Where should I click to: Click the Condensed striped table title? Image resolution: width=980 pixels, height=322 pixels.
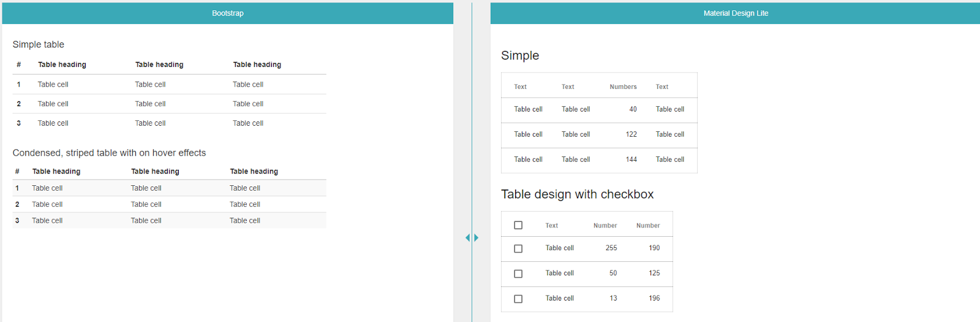[x=109, y=153]
